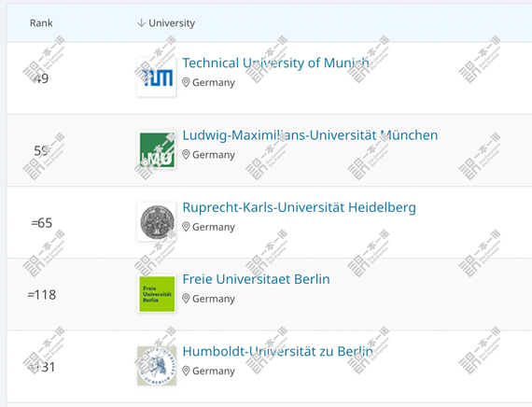Viewport: 532px width, 407px height.
Task: Open Humboldt-Universität zu Berlin link
Action: tap(277, 351)
